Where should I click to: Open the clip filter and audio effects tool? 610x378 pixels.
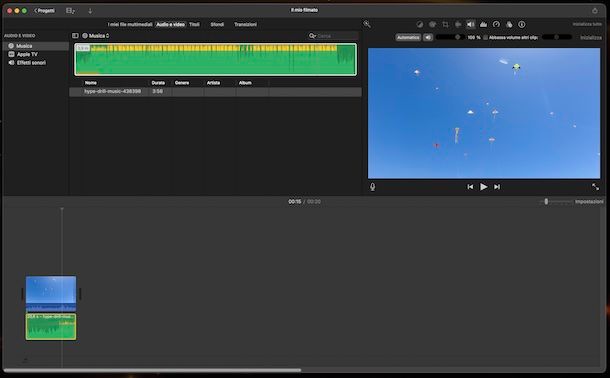coord(509,24)
